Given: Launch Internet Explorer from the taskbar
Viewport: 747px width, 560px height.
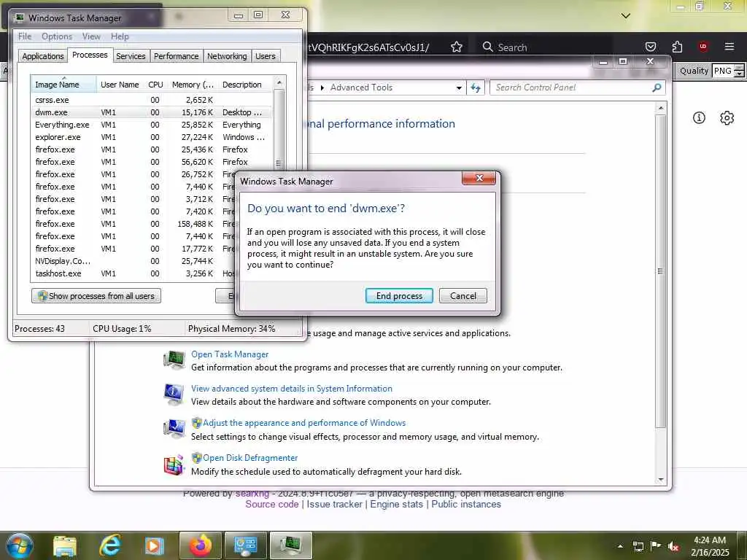Looking at the screenshot, I should coord(110,545).
